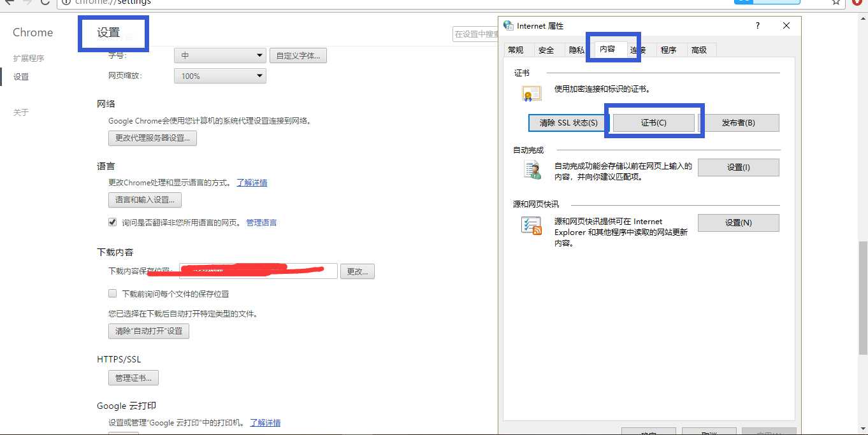Click 清除 SSL 状态(S) button
Image resolution: width=868 pixels, height=435 pixels.
(568, 123)
